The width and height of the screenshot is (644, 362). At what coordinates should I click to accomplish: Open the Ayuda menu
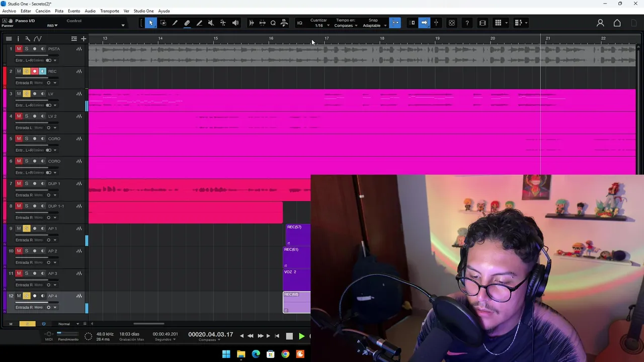(x=164, y=11)
